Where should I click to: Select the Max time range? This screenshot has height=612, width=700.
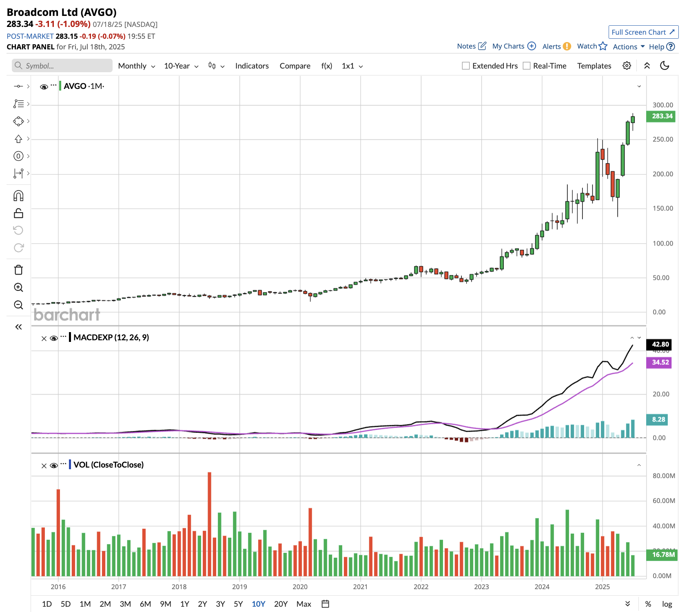(x=304, y=604)
